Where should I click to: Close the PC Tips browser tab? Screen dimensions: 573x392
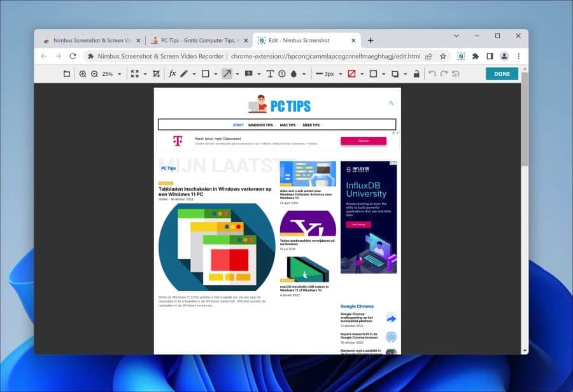click(246, 41)
